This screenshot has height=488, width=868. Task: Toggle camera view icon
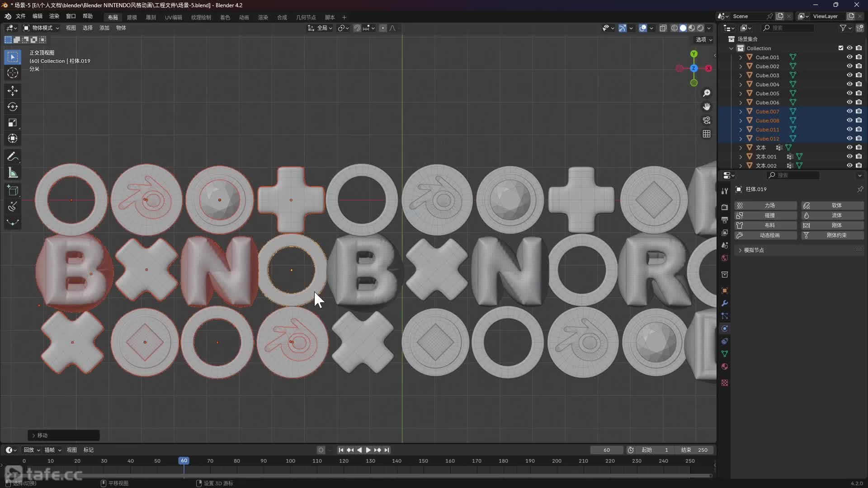(707, 120)
